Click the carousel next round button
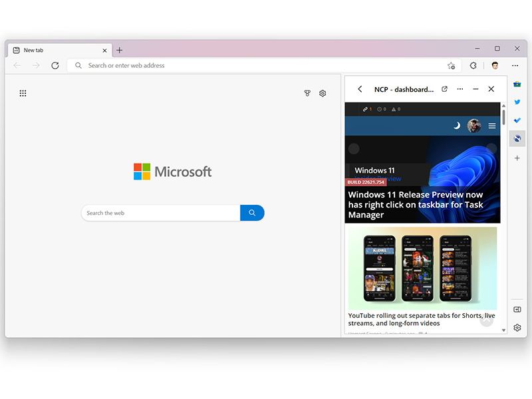Image resolution: width=532 pixels, height=399 pixels. tap(491, 148)
